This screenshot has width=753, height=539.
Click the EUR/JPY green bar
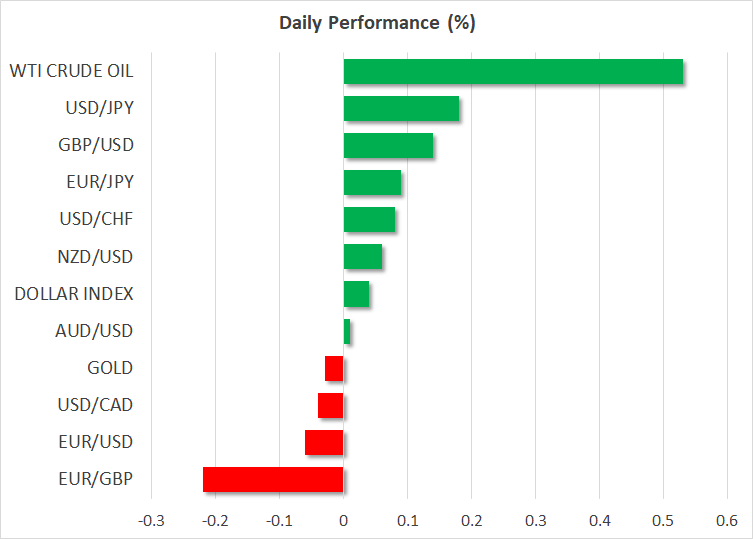click(x=372, y=183)
